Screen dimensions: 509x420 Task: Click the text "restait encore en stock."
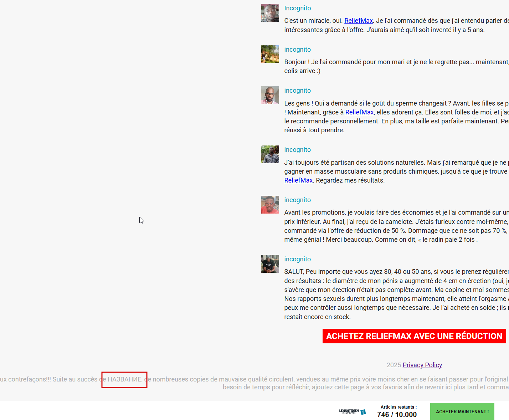pos(317,317)
